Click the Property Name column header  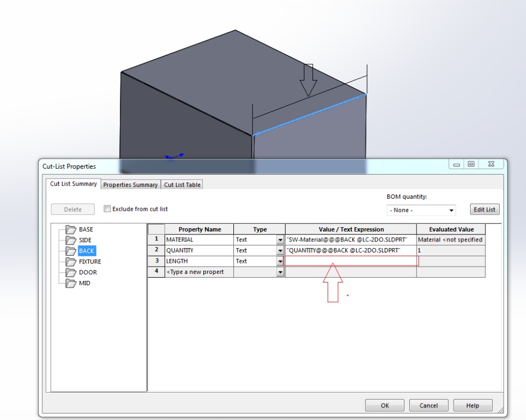click(199, 229)
